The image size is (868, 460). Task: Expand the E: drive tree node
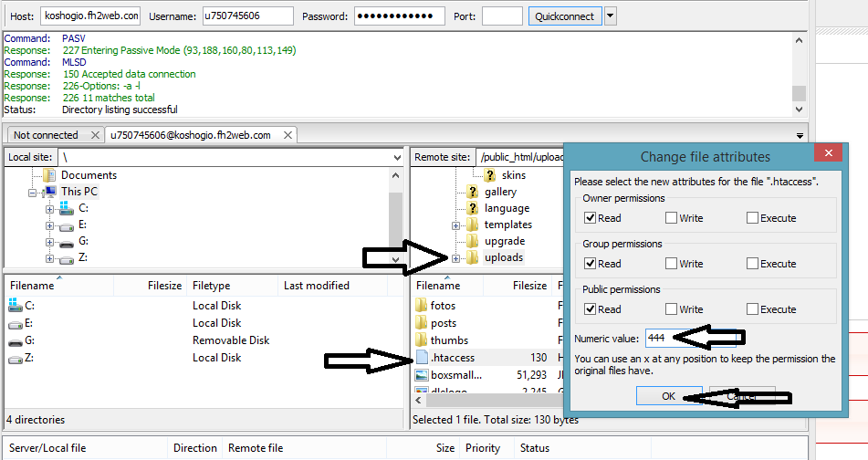[x=50, y=225]
